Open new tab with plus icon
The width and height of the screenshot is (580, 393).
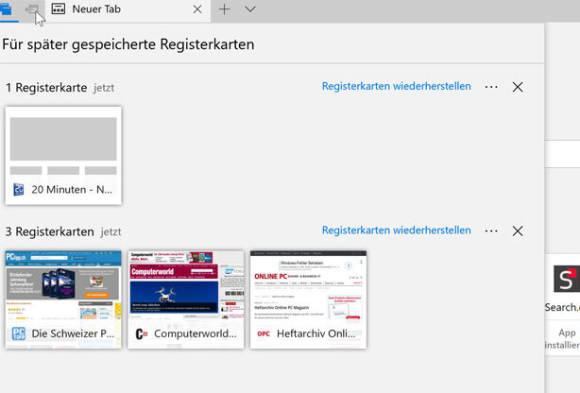tap(225, 9)
